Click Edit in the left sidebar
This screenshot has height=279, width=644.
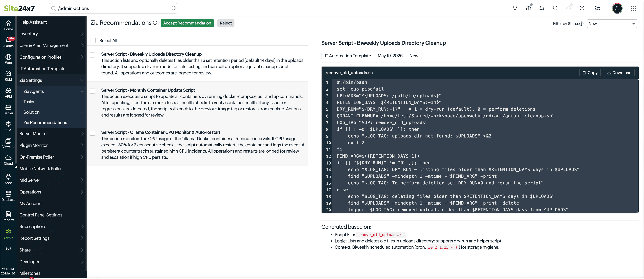point(8,248)
